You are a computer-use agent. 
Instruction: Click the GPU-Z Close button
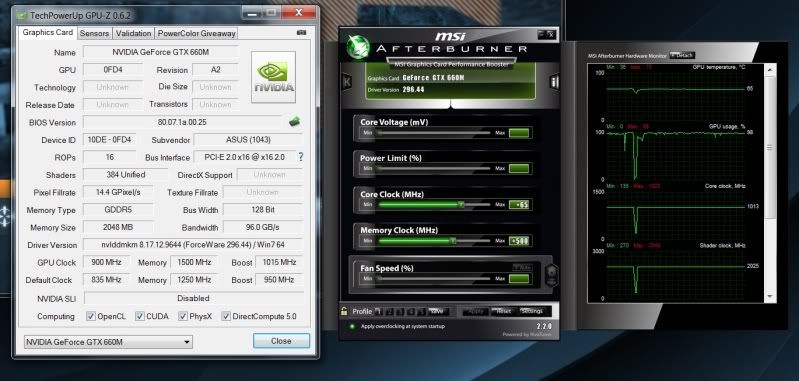pos(281,341)
